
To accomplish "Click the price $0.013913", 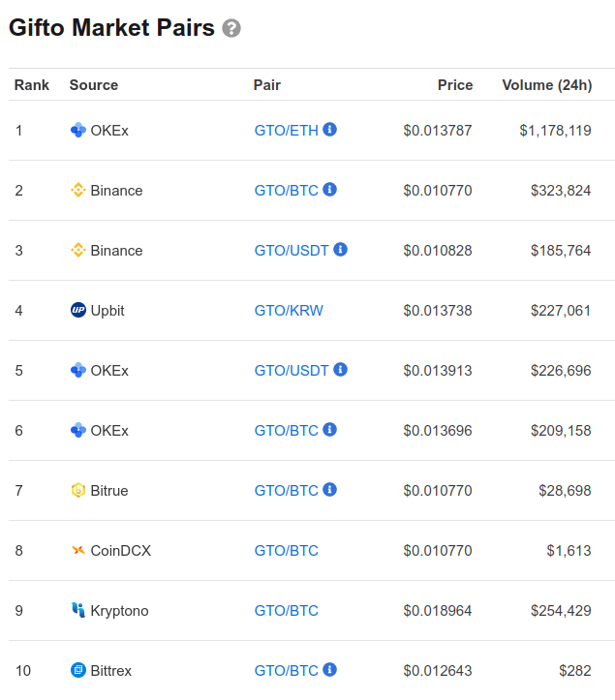I will [x=438, y=371].
